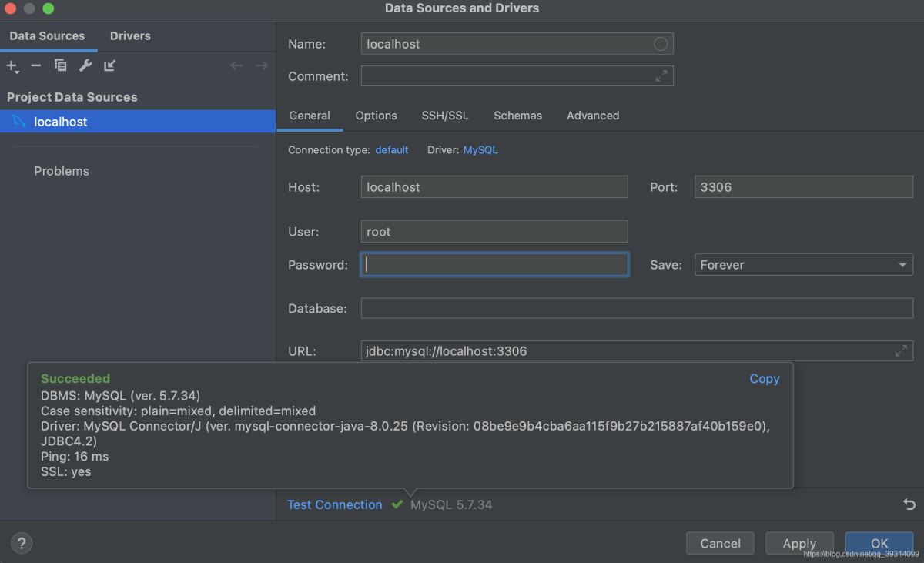Click into the Database input field
Viewport: 924px width, 563px height.
pyautogui.click(x=636, y=308)
